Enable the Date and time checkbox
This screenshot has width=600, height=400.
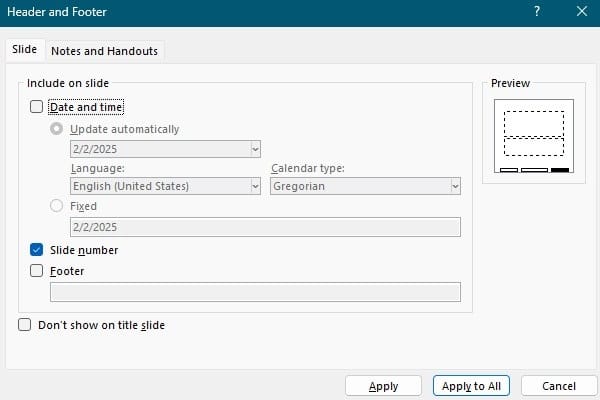[x=37, y=106]
